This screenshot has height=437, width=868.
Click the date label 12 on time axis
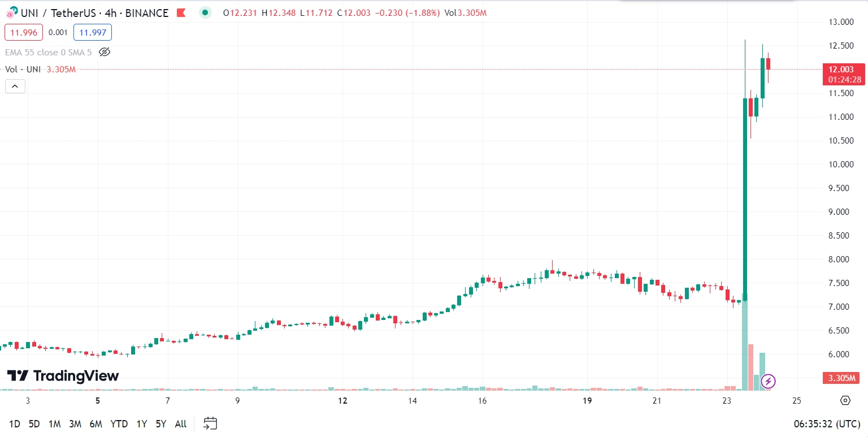coord(342,401)
